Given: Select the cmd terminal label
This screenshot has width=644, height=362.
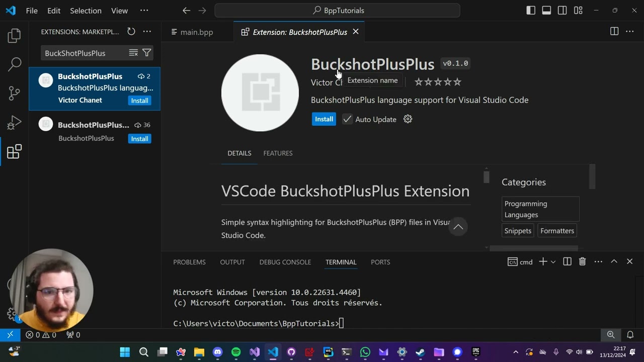Looking at the screenshot, I should click(520, 261).
